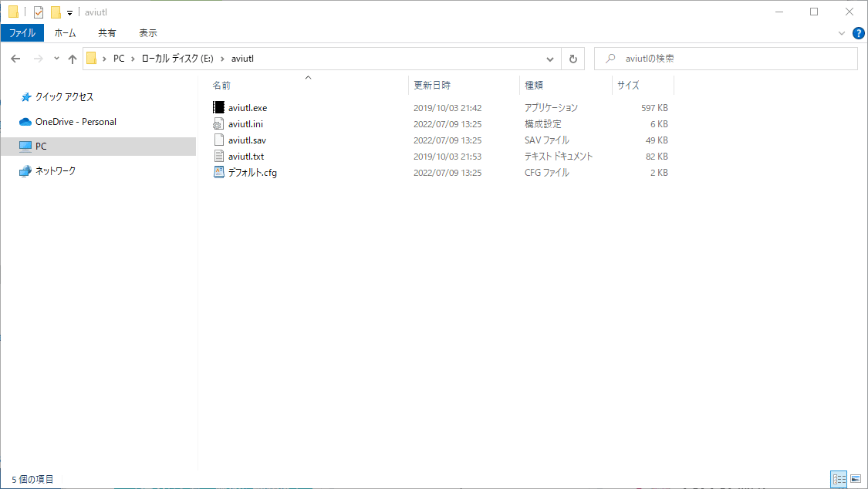Switch to the 表示 ribbon tab
Screen dimensions: 868x489
click(x=148, y=33)
